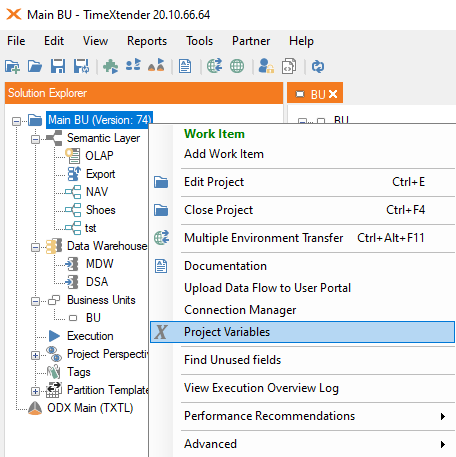Open the Help menu
Viewport: 456px width, 457px height.
(x=301, y=41)
